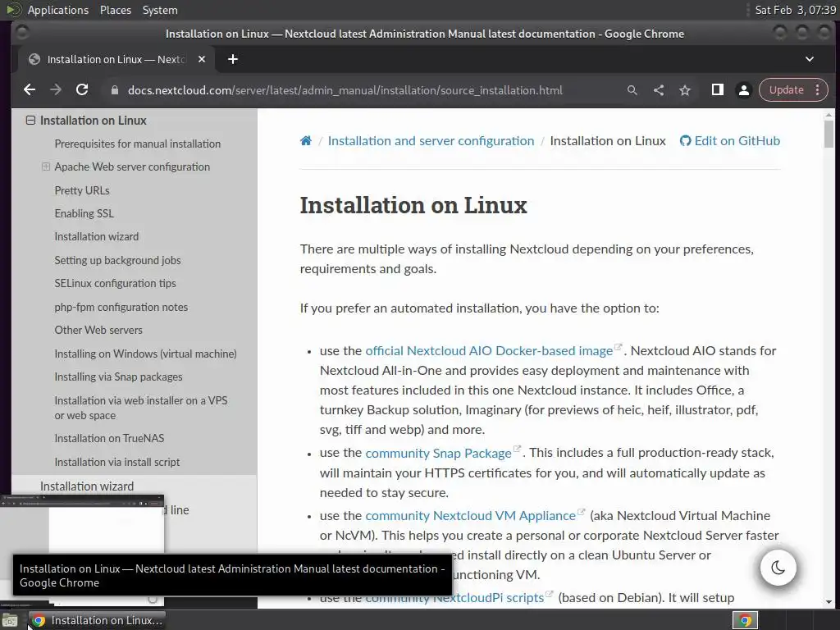This screenshot has width=840, height=630.
Task: Follow the official Nextcloud AIO Docker-based image link
Action: pos(489,351)
